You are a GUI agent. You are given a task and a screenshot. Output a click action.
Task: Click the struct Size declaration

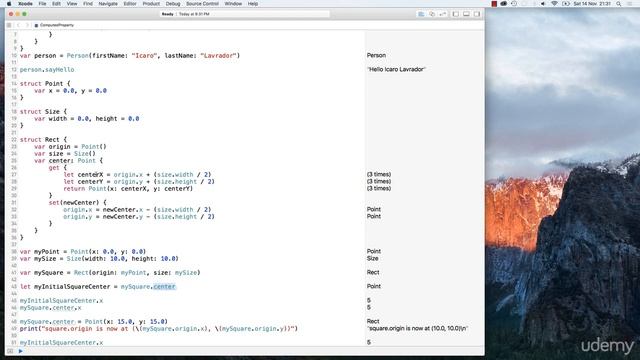[43, 111]
